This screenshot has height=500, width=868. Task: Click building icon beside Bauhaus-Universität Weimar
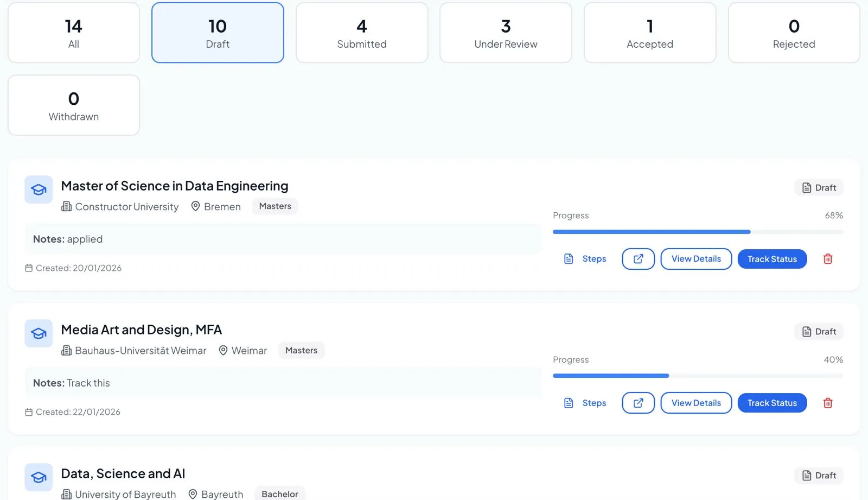pos(66,350)
